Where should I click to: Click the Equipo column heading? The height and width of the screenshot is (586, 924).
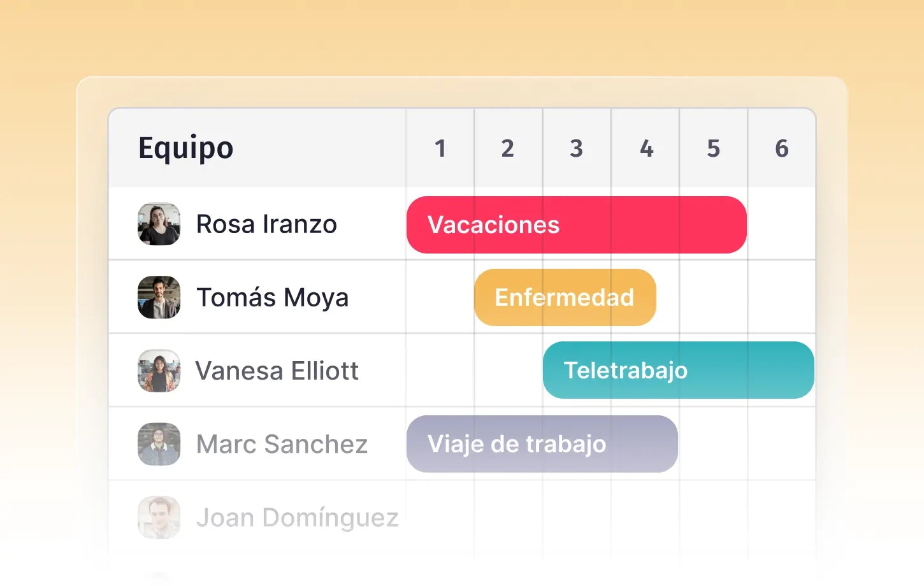tap(186, 148)
